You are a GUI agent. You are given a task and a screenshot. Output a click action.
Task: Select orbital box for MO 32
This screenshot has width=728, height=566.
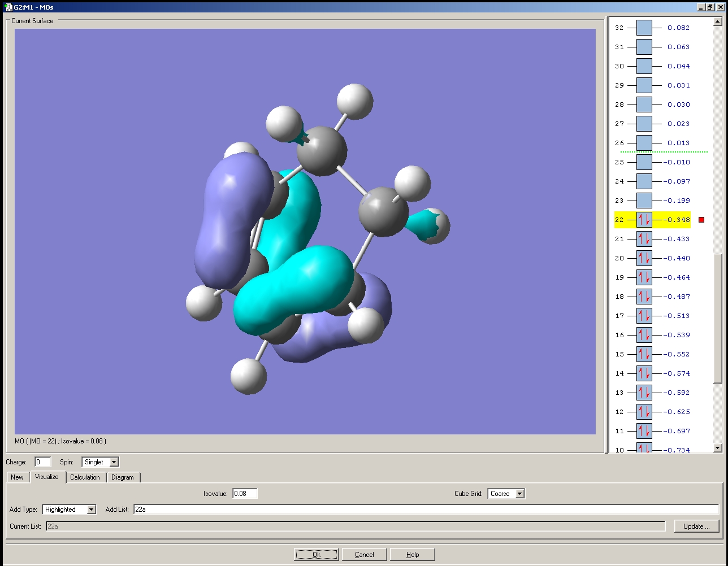644,28
